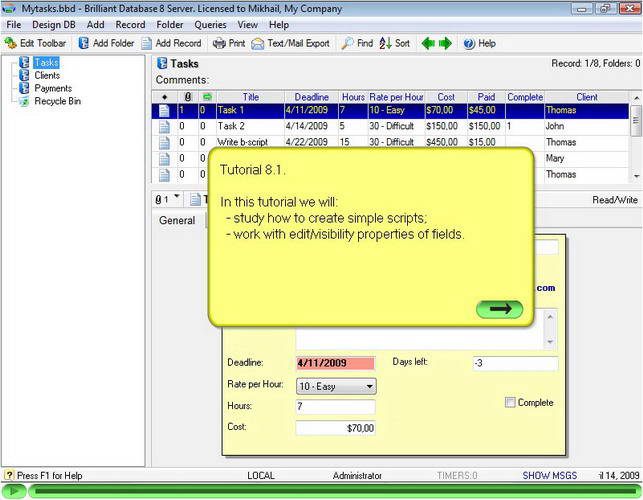Viewport: 643px width, 500px height.
Task: Click the Press F1 help status icon
Action: tap(9, 475)
